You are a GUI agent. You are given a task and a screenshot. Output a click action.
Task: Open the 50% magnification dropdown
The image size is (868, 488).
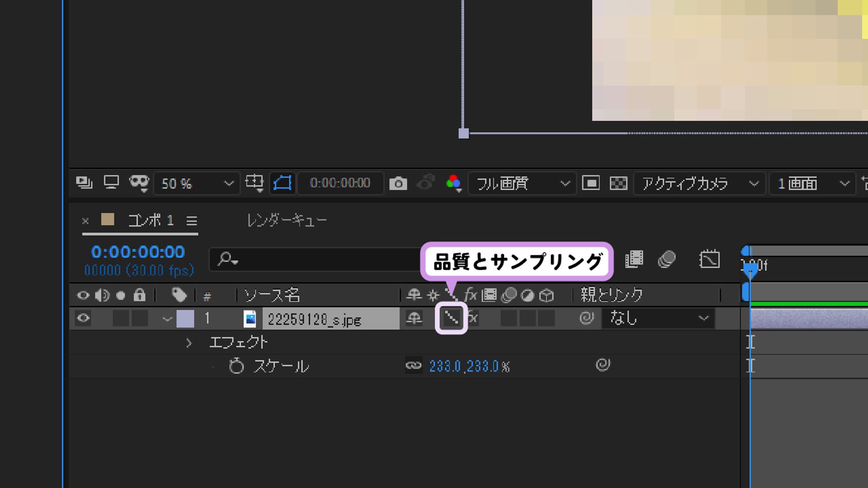pyautogui.click(x=197, y=183)
